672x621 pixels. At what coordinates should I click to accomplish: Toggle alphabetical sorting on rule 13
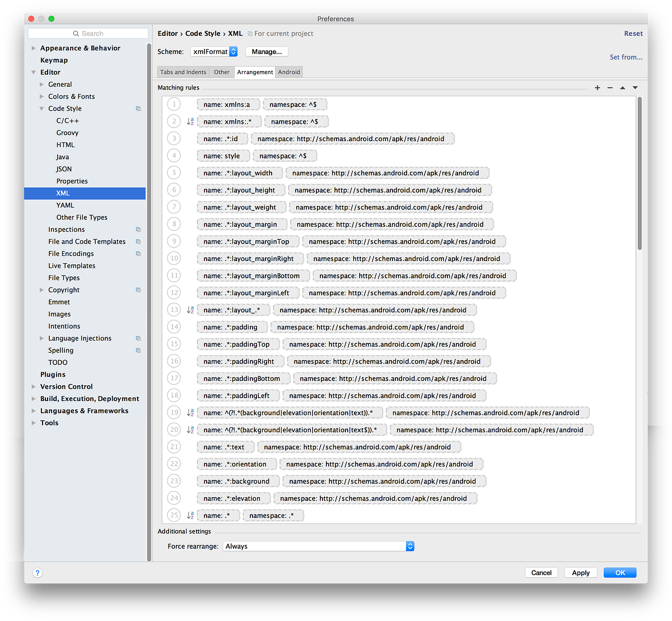(189, 309)
